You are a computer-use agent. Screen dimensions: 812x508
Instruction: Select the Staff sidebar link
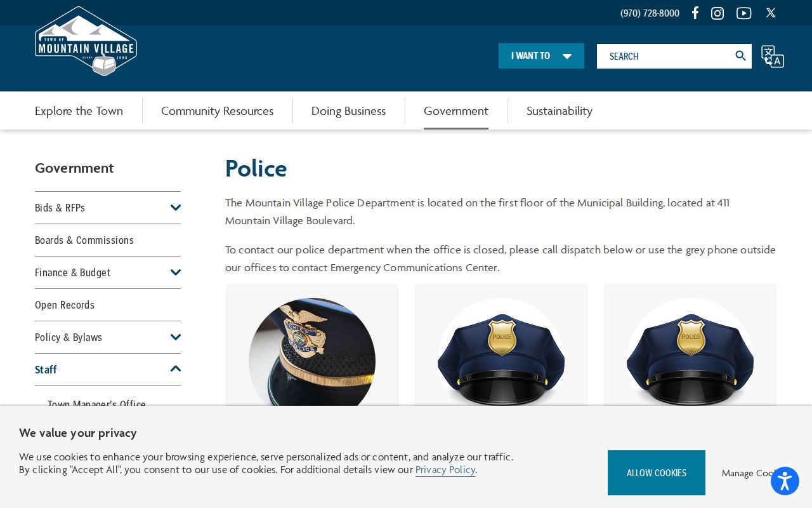click(x=46, y=370)
